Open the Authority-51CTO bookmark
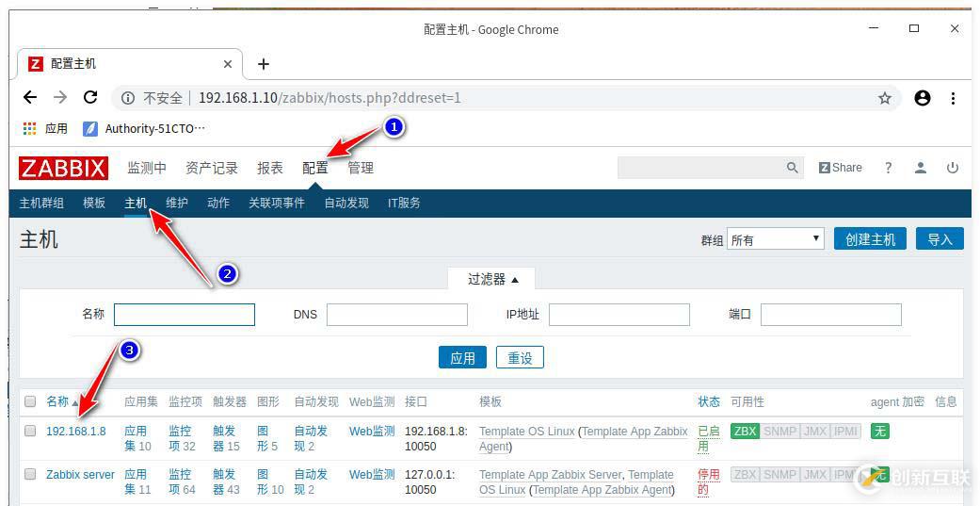 coord(144,128)
